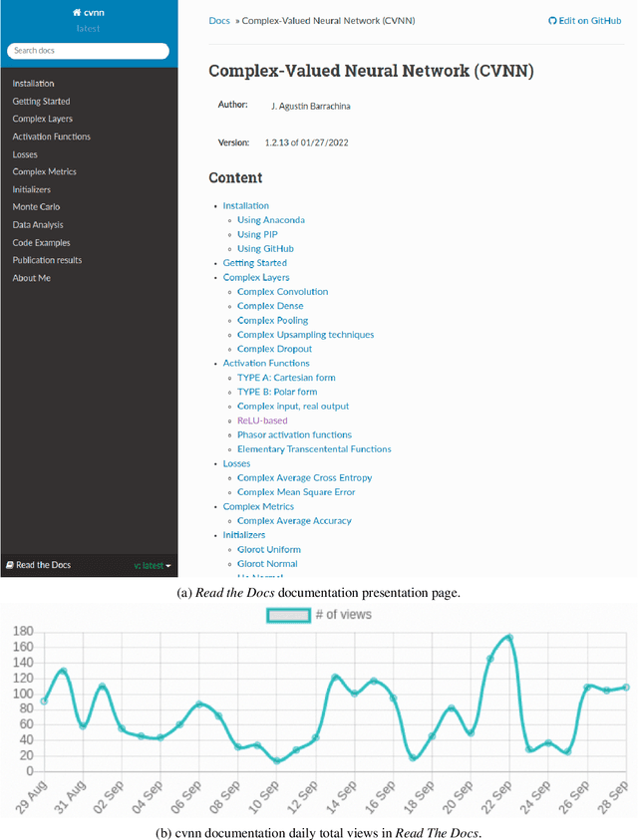Click the Read the Docs book icon

click(x=10, y=565)
